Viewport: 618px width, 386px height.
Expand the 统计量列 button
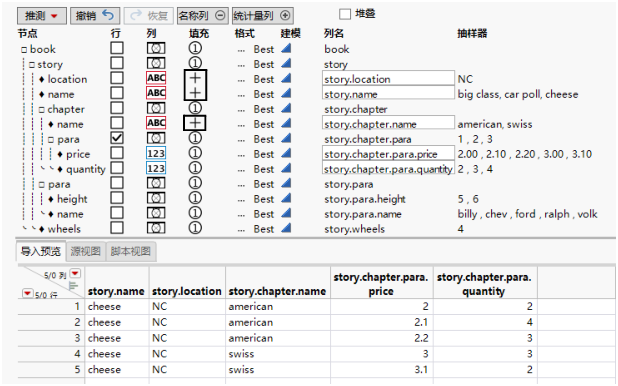point(262,16)
